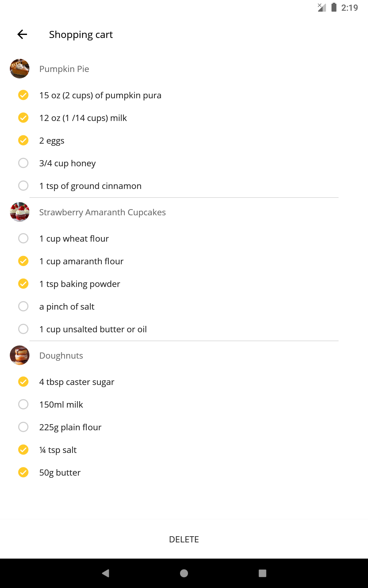Check off the 150ml milk ingredient
This screenshot has height=588, width=368.
23,404
